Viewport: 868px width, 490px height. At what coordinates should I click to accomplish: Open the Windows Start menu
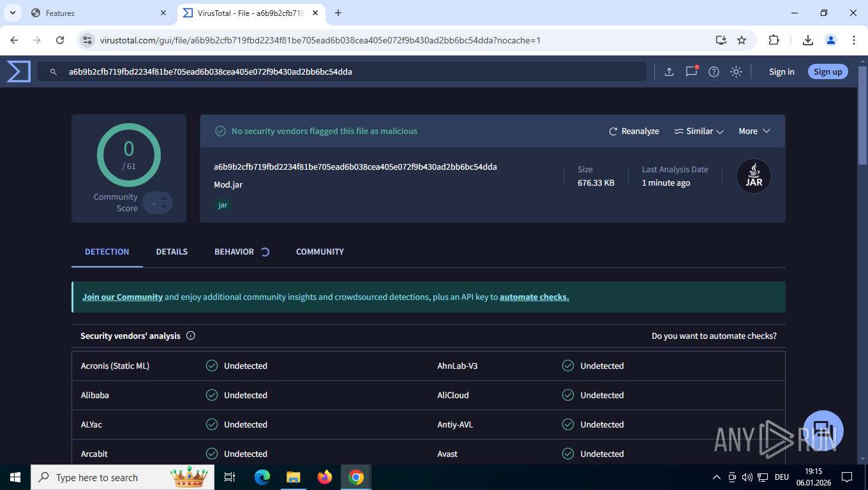point(15,477)
